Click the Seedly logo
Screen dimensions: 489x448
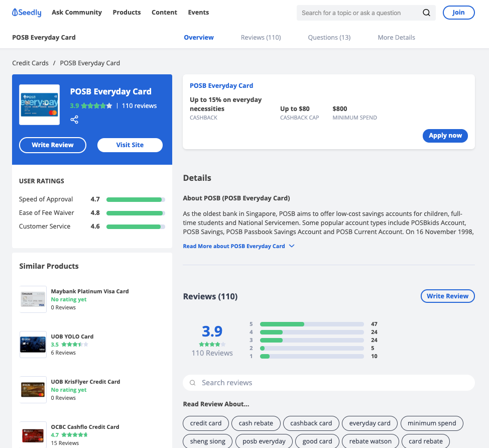(x=27, y=13)
